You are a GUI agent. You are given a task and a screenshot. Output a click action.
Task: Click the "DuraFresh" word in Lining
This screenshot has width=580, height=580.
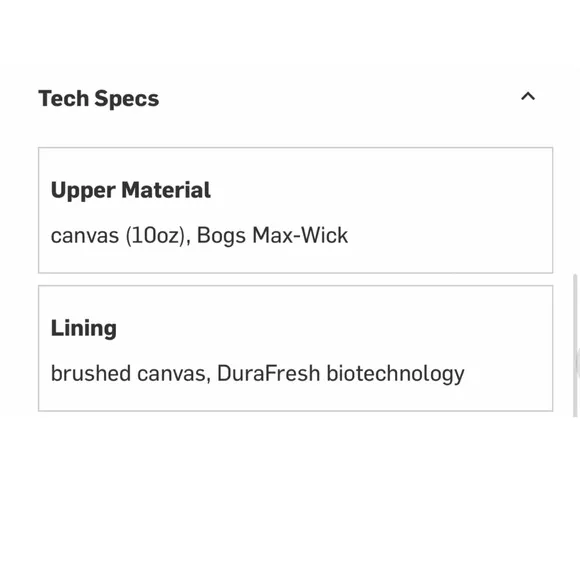269,373
